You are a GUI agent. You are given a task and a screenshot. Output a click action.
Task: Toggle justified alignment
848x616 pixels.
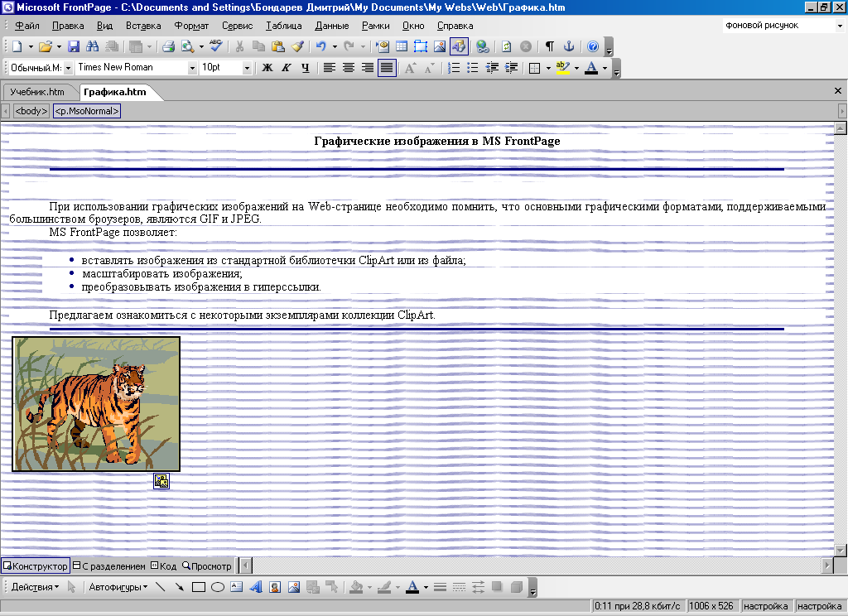click(387, 68)
